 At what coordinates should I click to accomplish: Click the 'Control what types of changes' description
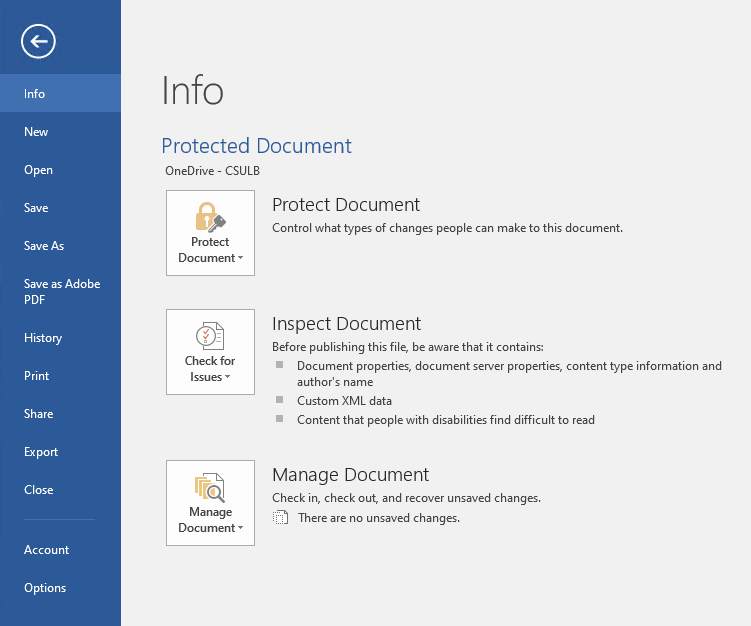click(x=447, y=228)
